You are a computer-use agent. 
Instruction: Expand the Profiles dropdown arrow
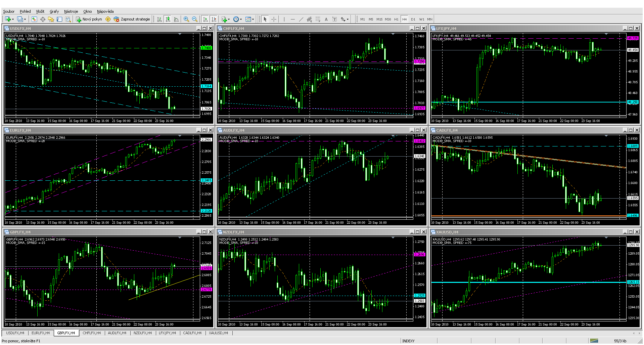25,19
